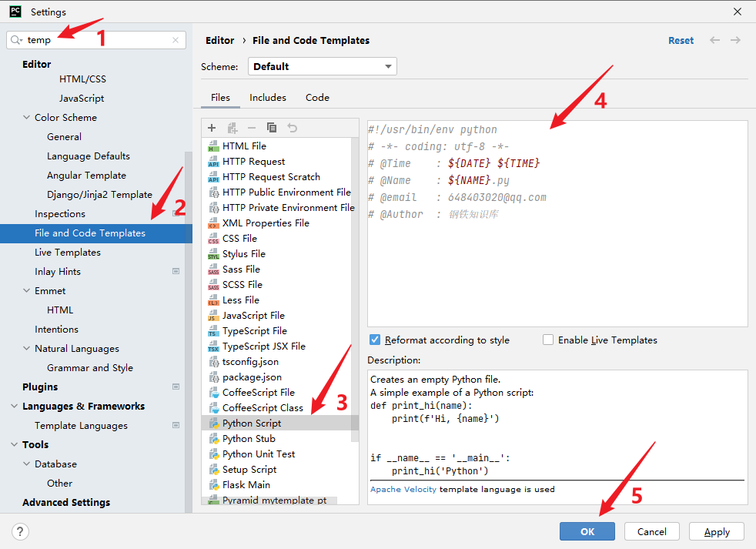756x549 pixels.
Task: Click the XML Properties File icon
Action: coord(213,223)
